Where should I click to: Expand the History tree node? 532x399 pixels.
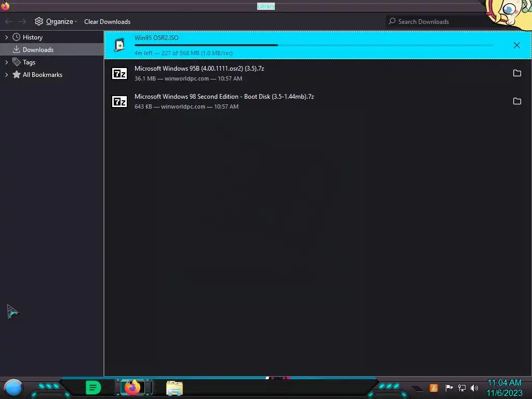click(x=6, y=37)
